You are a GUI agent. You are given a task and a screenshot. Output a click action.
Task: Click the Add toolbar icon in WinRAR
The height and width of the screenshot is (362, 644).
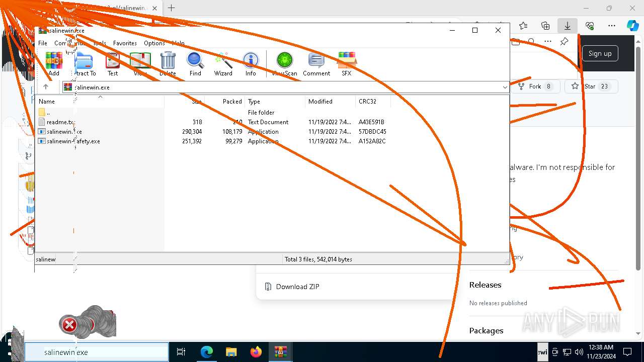pos(54,64)
